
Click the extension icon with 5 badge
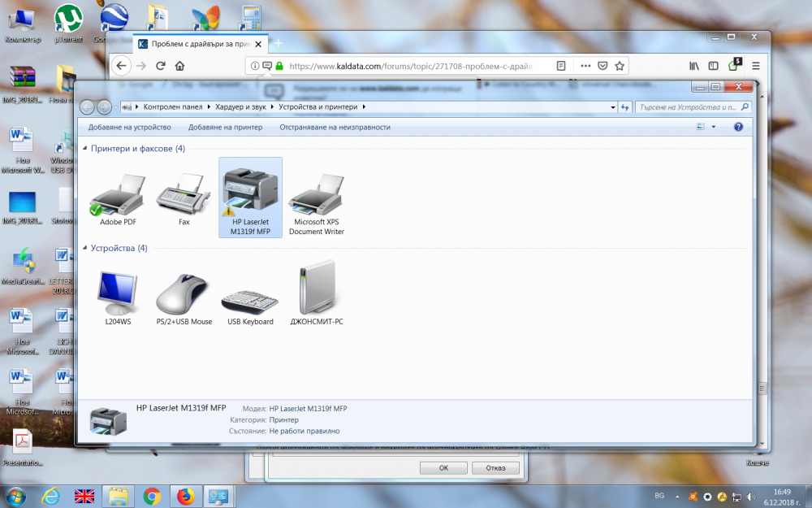pos(734,65)
